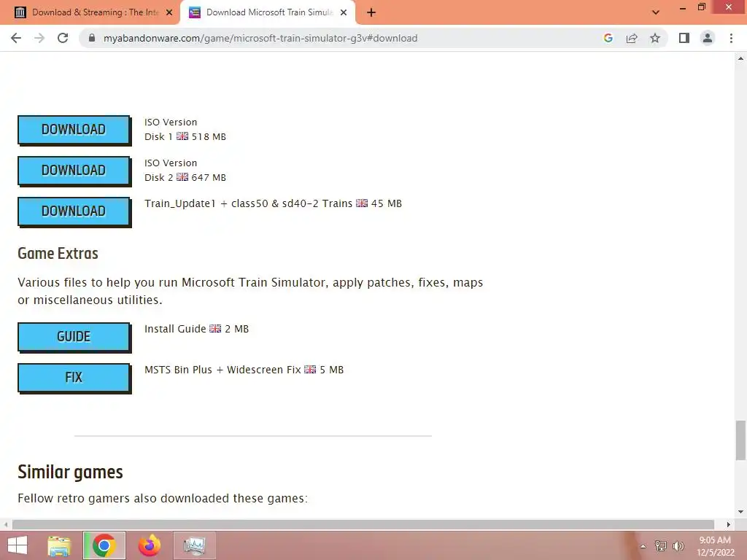Bookmark this page with star icon
Image resolution: width=747 pixels, height=560 pixels.
(x=655, y=38)
